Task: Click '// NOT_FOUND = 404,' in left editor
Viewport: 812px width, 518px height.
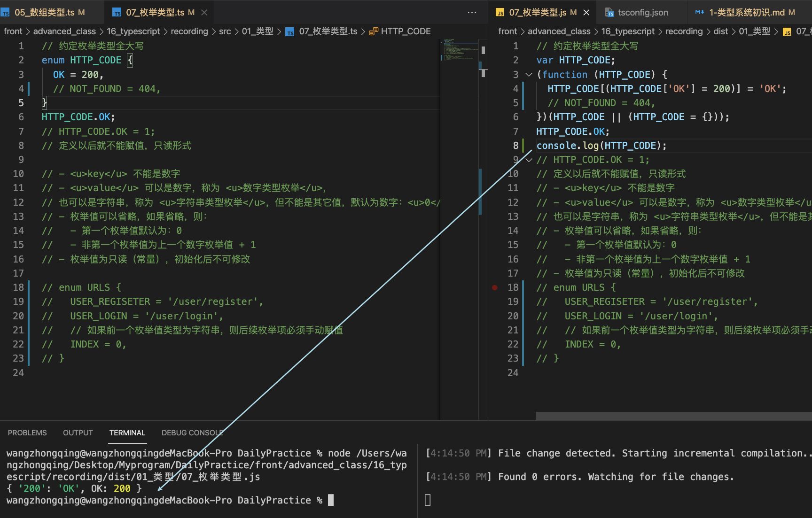Action: 107,89
